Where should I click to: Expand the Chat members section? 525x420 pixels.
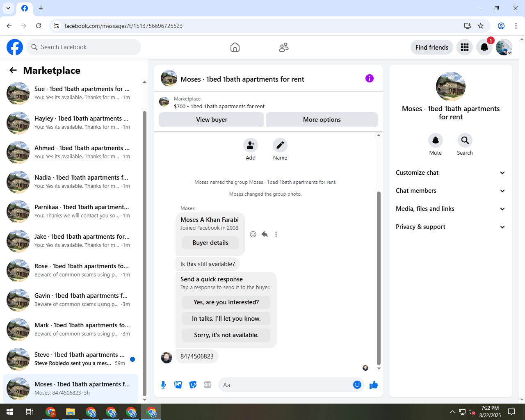(x=450, y=191)
